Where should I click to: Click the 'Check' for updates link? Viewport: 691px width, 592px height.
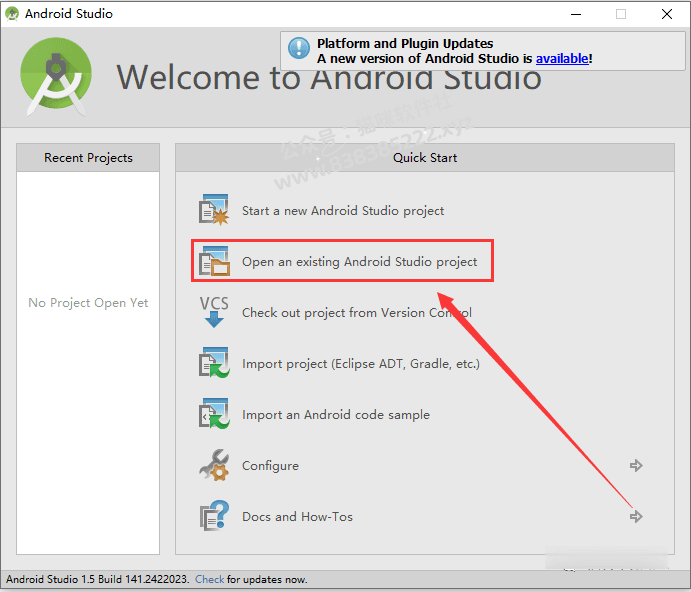point(209,579)
